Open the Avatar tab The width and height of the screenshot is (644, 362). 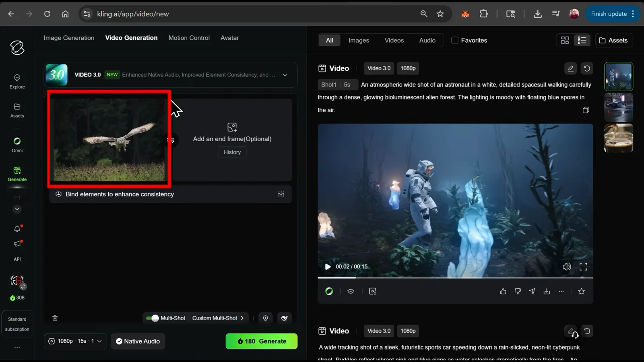[229, 38]
